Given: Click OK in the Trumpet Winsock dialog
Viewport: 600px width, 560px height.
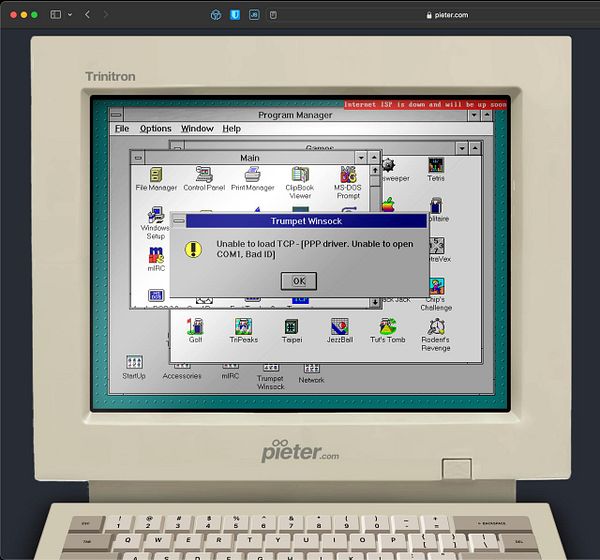Looking at the screenshot, I should click(299, 281).
